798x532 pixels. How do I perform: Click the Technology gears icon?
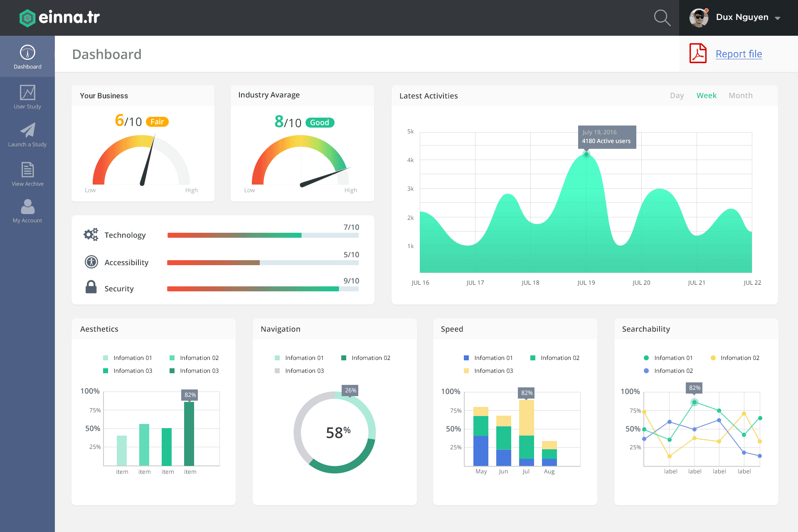click(x=91, y=234)
